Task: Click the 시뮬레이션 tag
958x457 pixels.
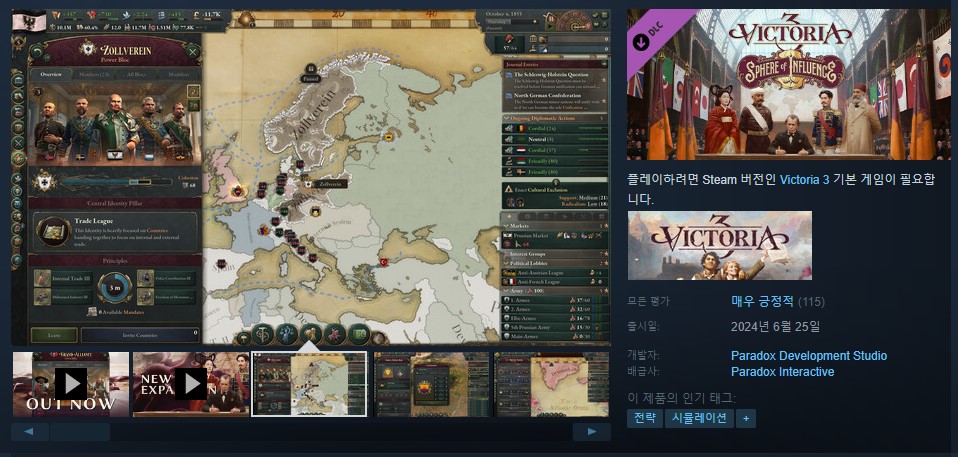Action: point(699,419)
